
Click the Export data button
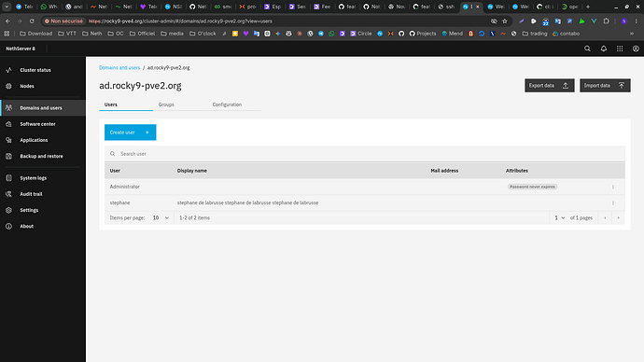549,86
